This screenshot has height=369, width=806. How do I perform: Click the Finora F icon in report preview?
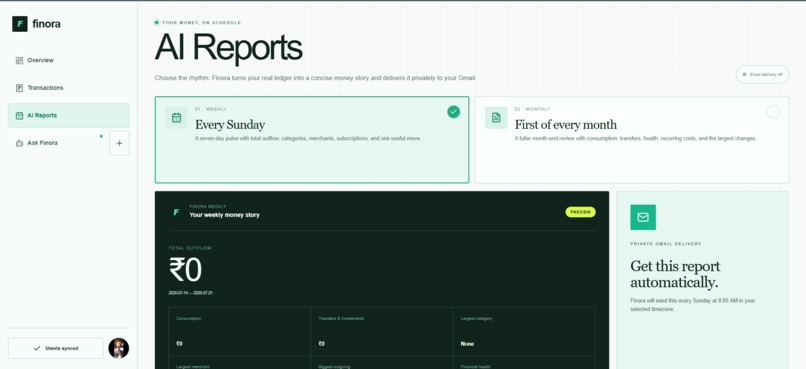click(176, 212)
